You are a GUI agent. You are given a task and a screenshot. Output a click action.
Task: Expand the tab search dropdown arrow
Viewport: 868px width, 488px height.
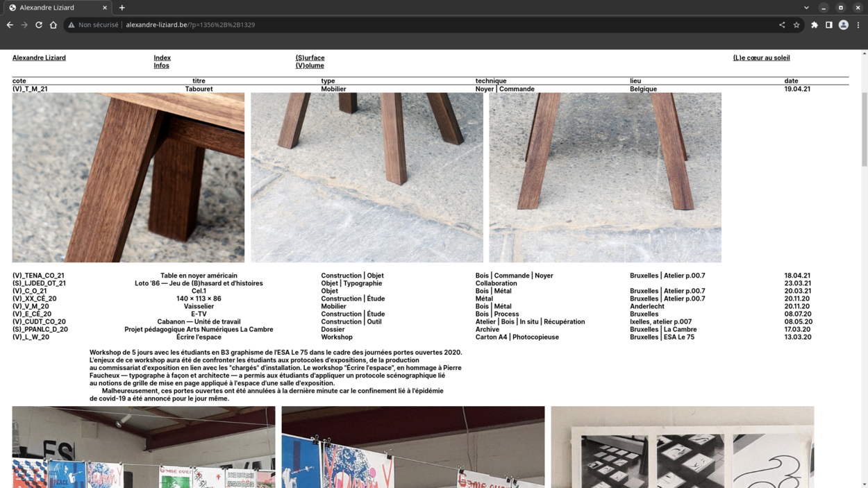(806, 8)
